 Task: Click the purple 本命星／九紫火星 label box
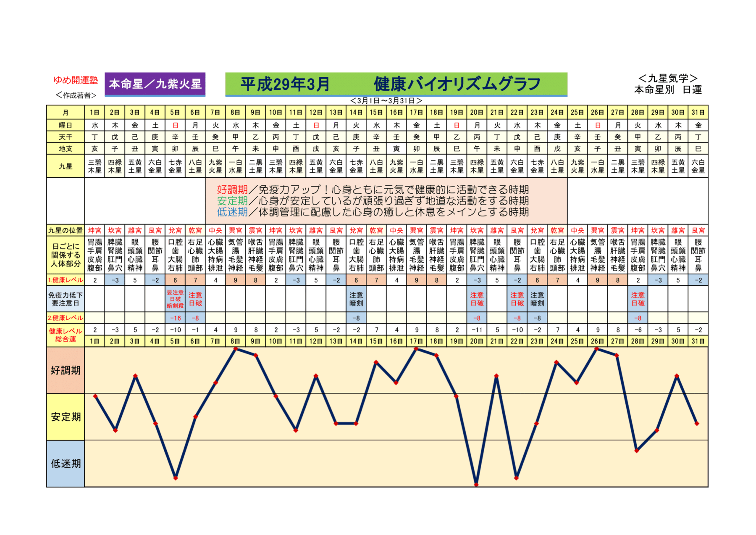(155, 84)
